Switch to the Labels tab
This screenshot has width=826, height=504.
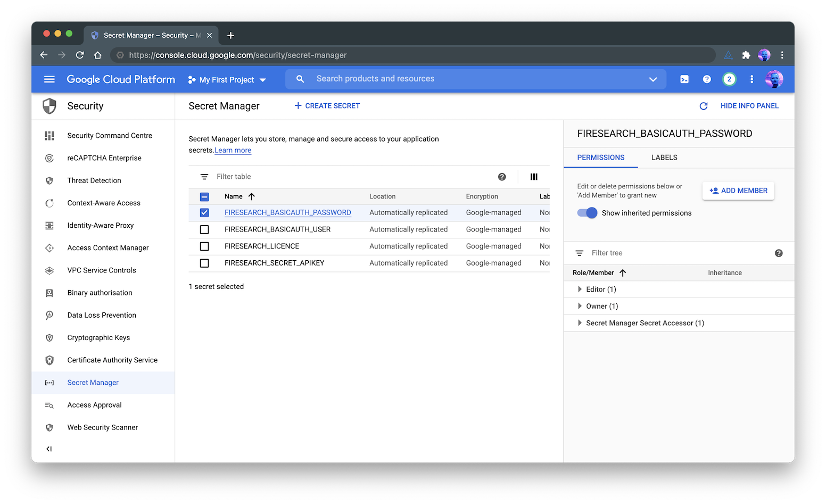click(x=664, y=158)
